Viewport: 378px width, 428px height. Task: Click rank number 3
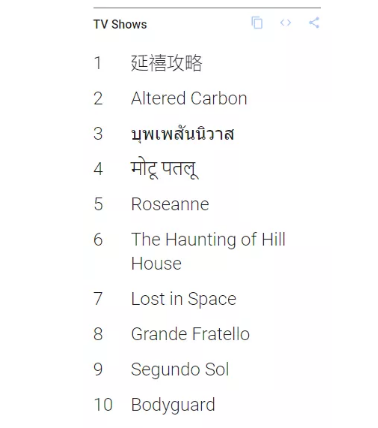98,134
